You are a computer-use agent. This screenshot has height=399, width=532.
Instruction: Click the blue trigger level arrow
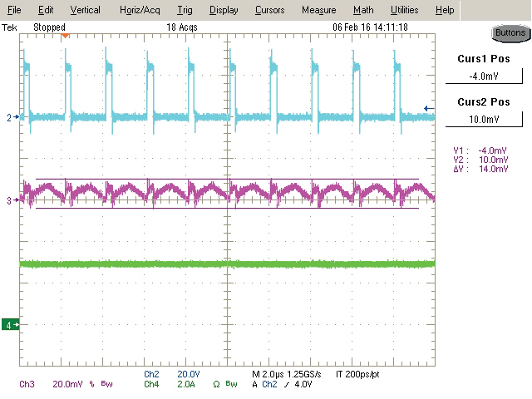[428, 108]
